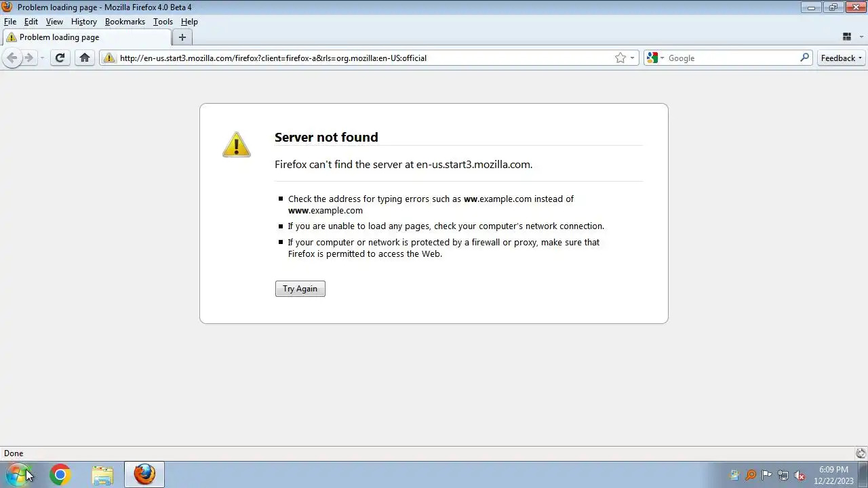The height and width of the screenshot is (488, 868).
Task: Focus the Google search box
Action: coord(732,58)
